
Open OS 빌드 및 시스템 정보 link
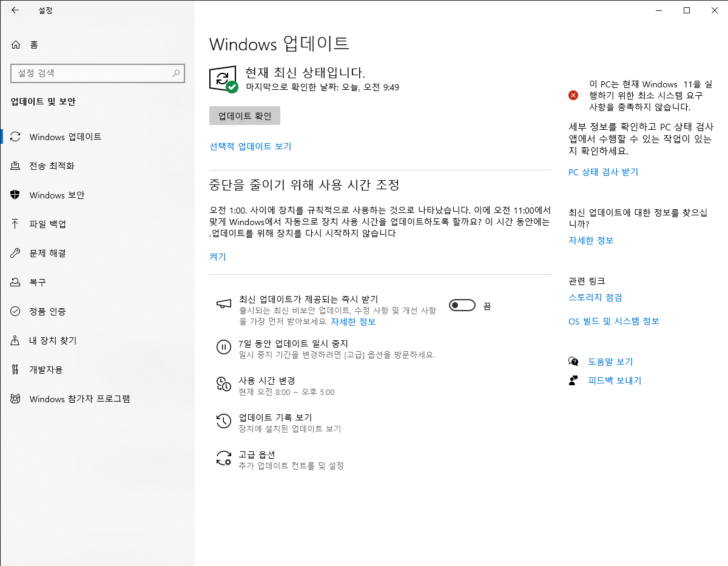[x=614, y=321]
